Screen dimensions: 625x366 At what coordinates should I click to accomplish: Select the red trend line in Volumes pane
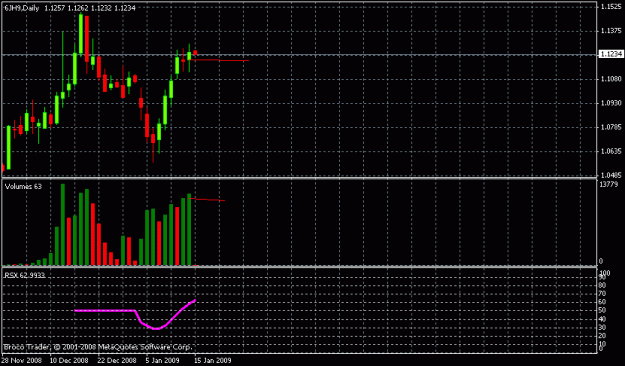click(207, 199)
